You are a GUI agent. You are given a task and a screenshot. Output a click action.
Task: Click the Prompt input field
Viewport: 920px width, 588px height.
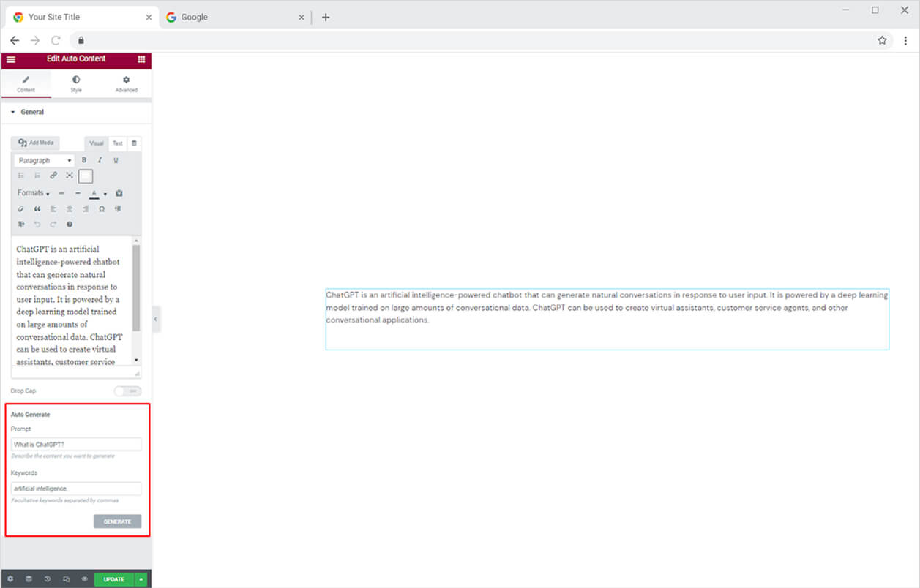click(76, 444)
